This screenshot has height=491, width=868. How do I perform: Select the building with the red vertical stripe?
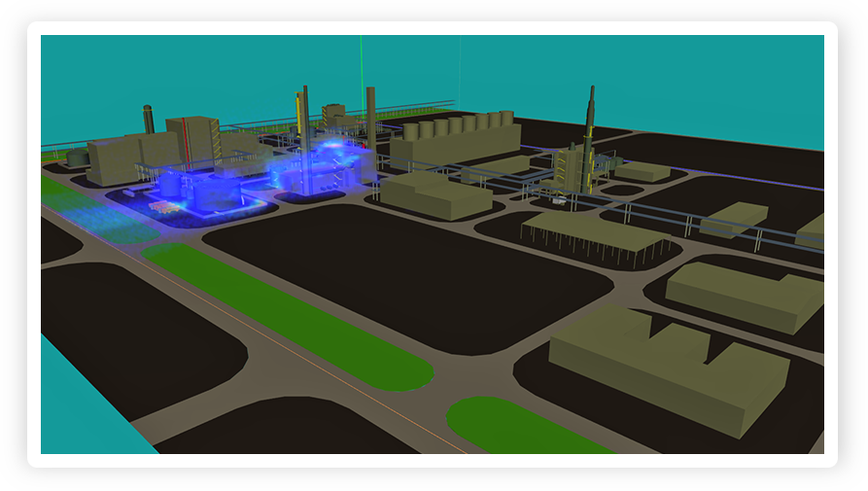click(190, 141)
